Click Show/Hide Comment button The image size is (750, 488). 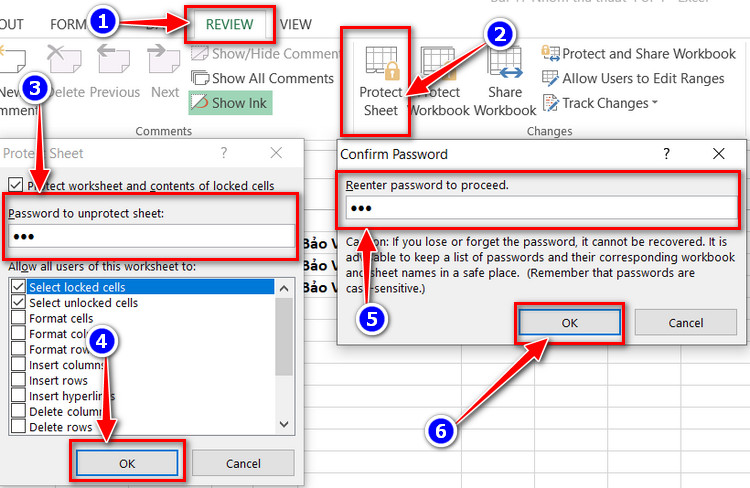coord(266,54)
